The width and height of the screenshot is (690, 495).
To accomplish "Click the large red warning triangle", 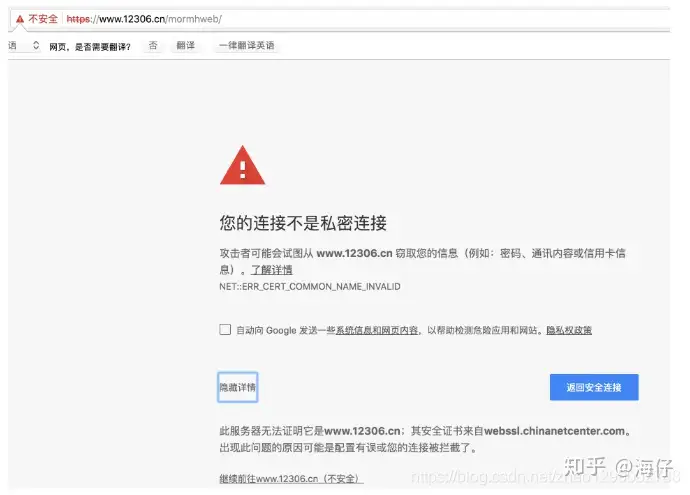I will point(242,166).
